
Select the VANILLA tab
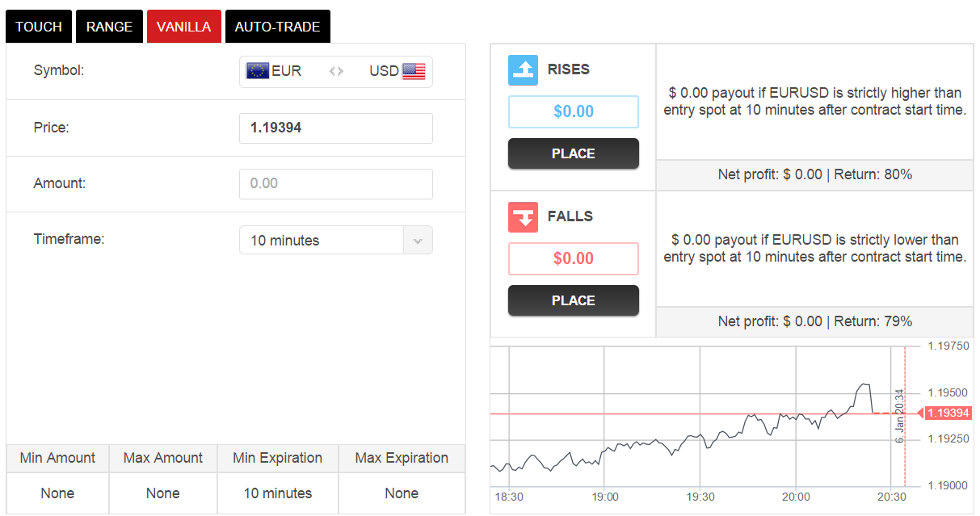184,27
